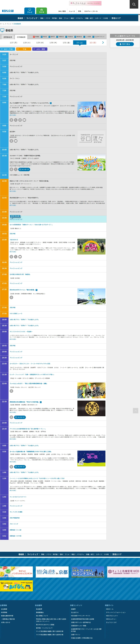Open X icon for きょうと経済テラス キュンと!
This screenshot has height=644, width=140.
[x=16, y=120]
